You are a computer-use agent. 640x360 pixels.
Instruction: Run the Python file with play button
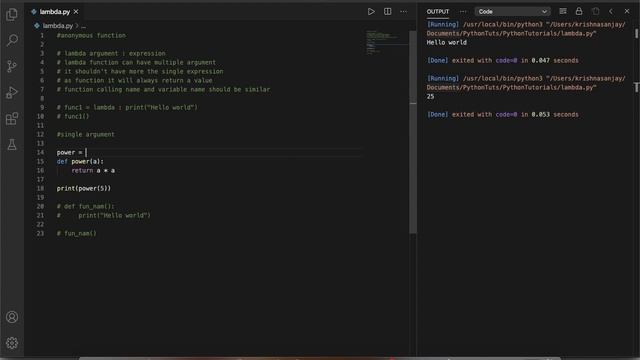pos(371,11)
